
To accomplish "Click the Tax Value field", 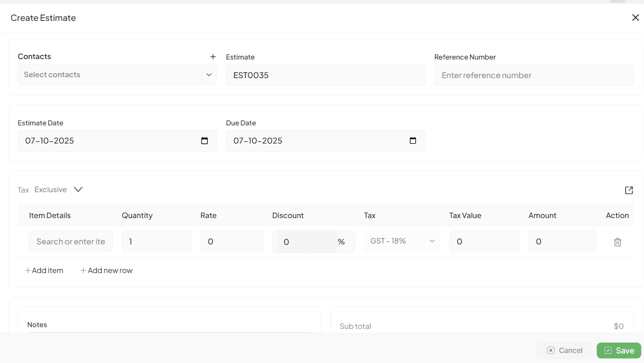I will click(x=484, y=242).
